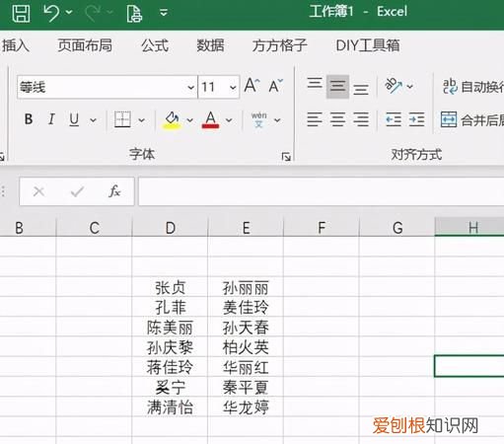Expand the font size dropdown
Viewport: 504px width, 444px height.
coord(233,87)
